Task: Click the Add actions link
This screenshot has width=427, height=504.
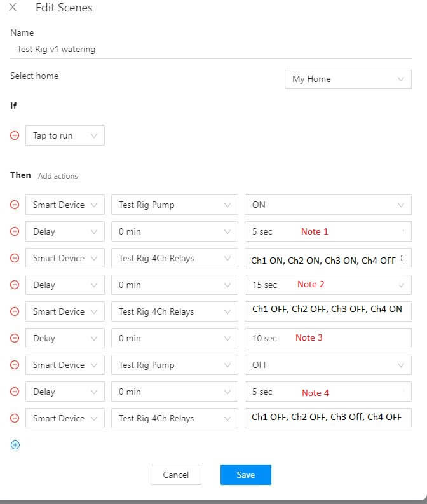Action: pyautogui.click(x=58, y=176)
